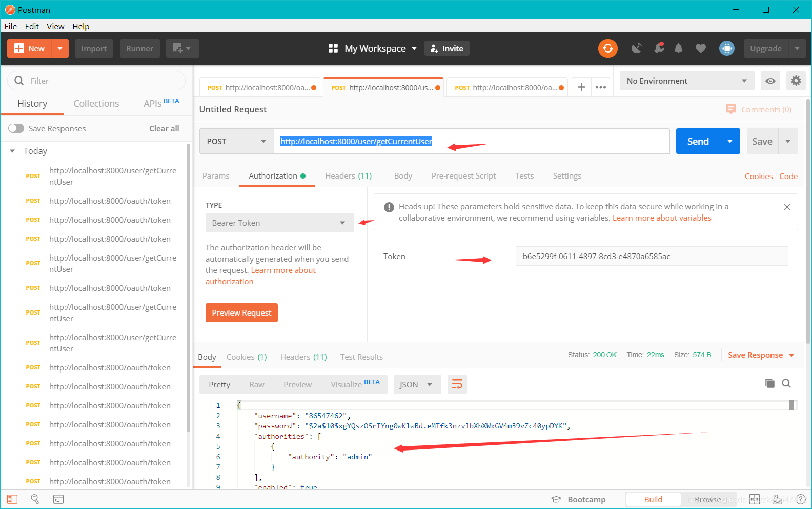The height and width of the screenshot is (509, 812).
Task: Open the response Cookies (1) tab
Action: tap(247, 357)
